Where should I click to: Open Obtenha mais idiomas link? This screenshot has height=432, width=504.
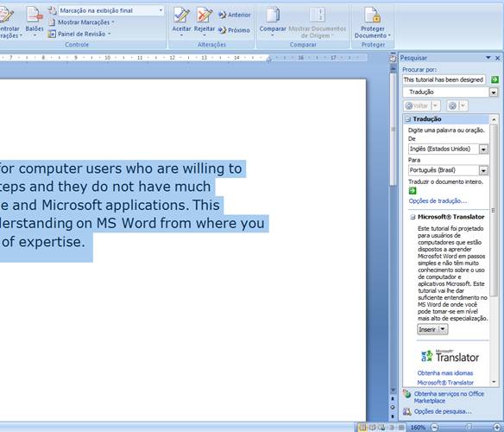point(444,373)
